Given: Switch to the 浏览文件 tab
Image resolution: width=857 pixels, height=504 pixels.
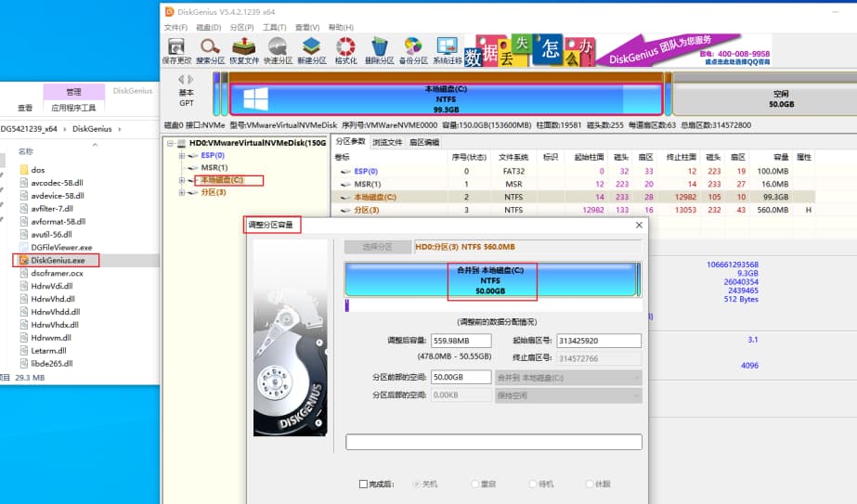Looking at the screenshot, I should tap(387, 142).
